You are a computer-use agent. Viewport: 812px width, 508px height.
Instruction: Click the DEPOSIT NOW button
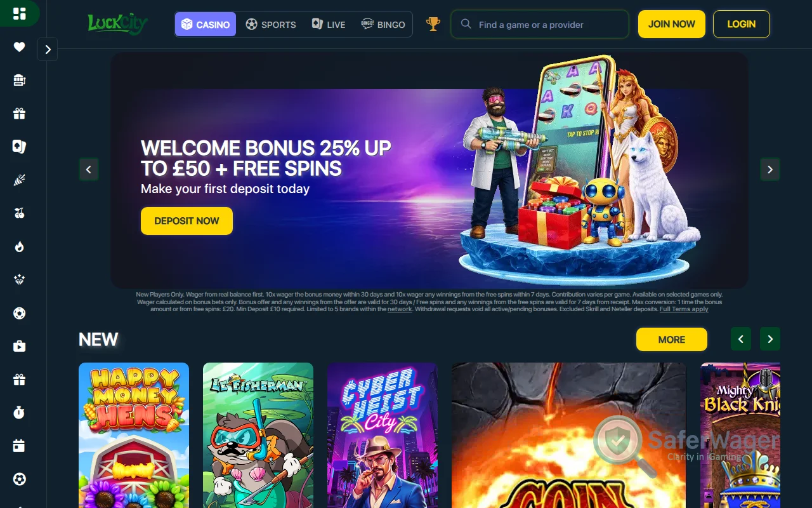[x=187, y=221]
